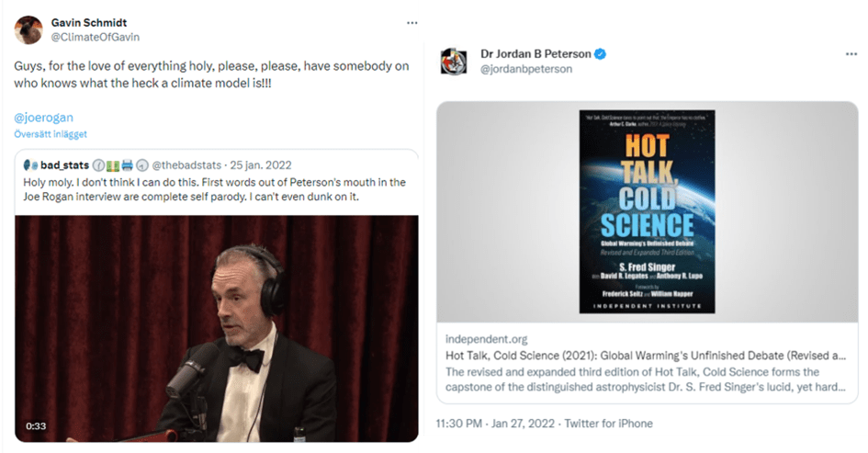Click the 25 jan. 2022 quoted tweet date
The width and height of the screenshot is (868, 453).
tap(261, 165)
